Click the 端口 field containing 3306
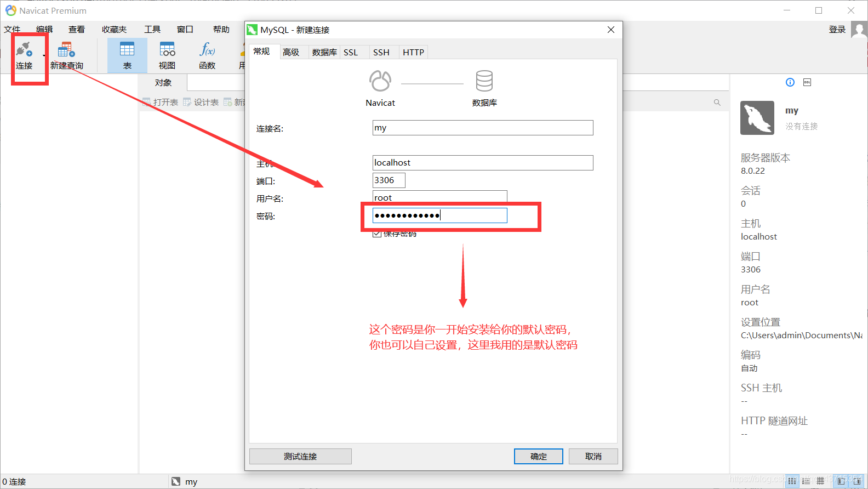 click(389, 180)
